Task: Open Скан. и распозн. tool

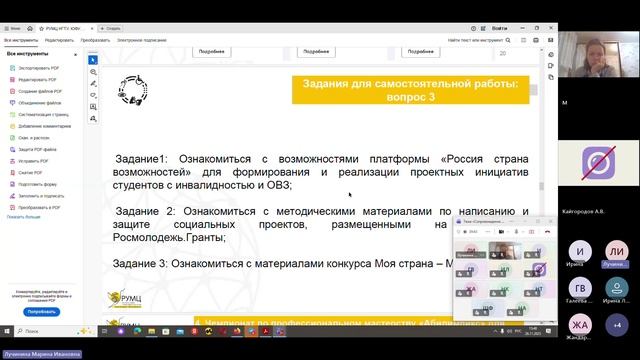Action: pos(30,138)
